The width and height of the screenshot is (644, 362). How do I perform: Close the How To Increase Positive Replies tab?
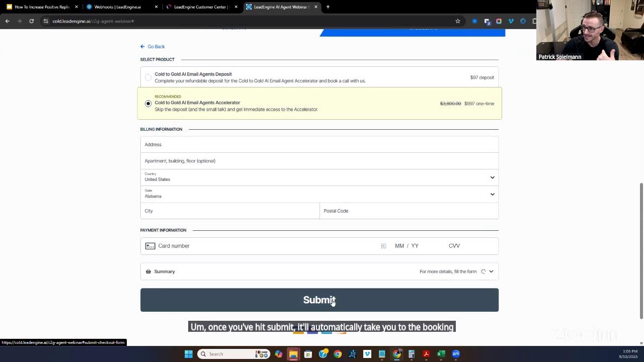(x=76, y=7)
